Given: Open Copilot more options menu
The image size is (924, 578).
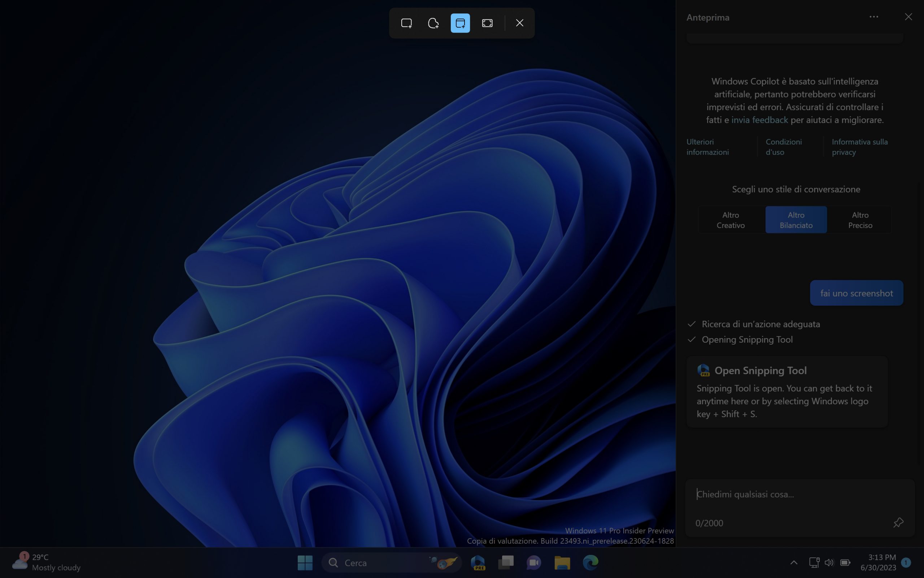Looking at the screenshot, I should [873, 17].
